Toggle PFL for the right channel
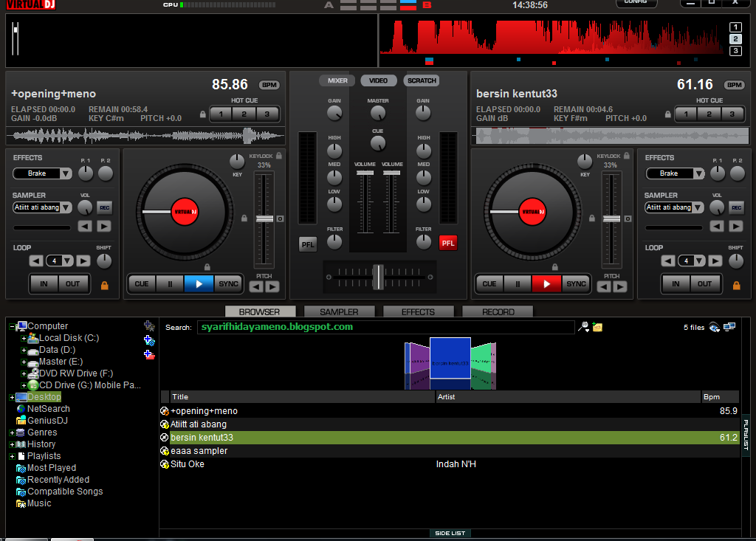 (448, 243)
